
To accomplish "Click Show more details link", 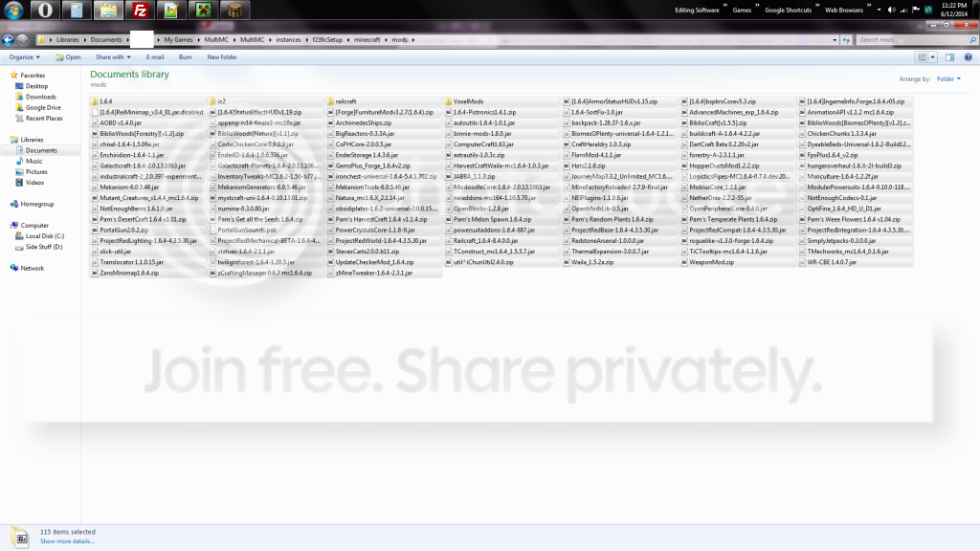I will coord(67,541).
